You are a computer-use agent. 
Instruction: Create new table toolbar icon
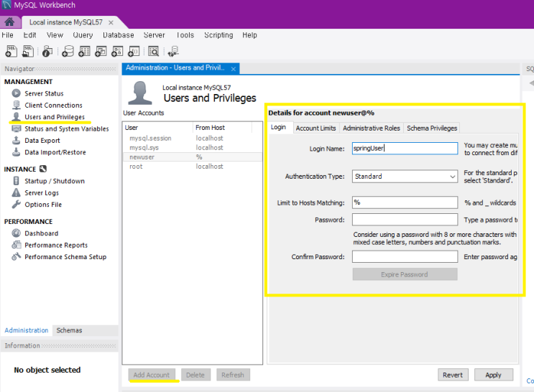pyautogui.click(x=84, y=52)
